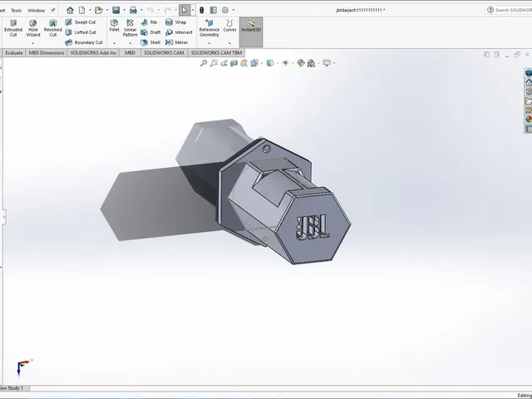Image resolution: width=532 pixels, height=399 pixels.
Task: Open the Options gear icon
Action: (x=225, y=10)
